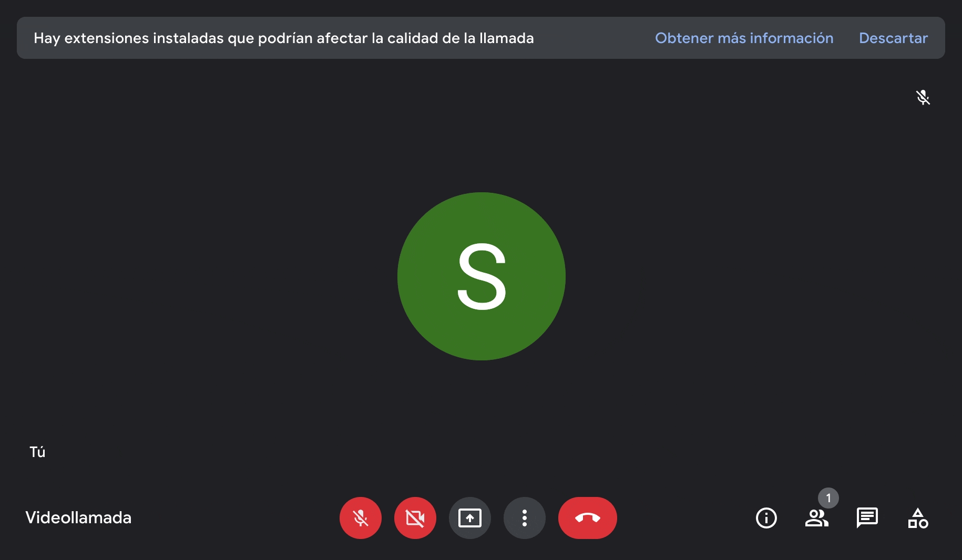This screenshot has width=962, height=560.
Task: Turn on the camera using the red video button
Action: pyautogui.click(x=415, y=518)
